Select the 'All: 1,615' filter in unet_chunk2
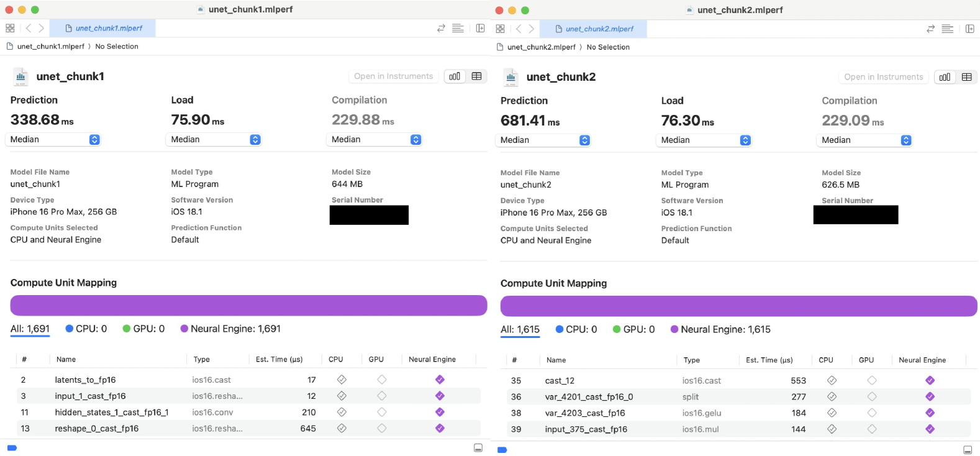The width and height of the screenshot is (980, 456). coord(520,329)
